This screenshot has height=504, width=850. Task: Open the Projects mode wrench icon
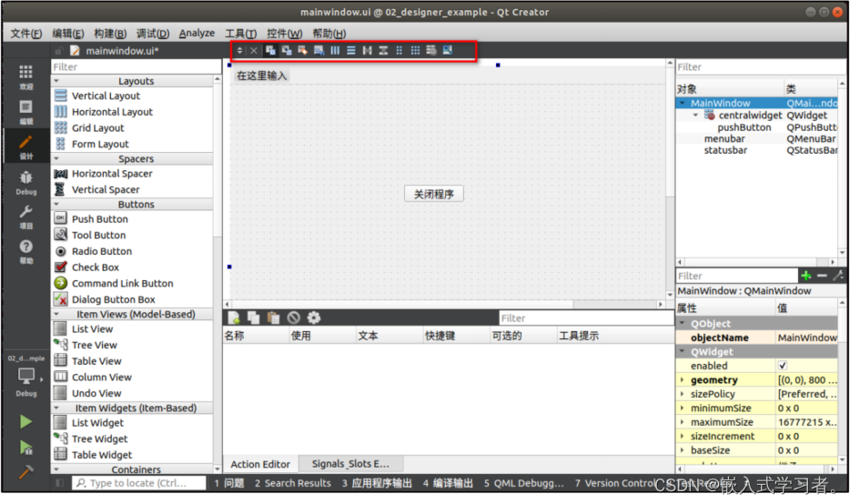(x=26, y=217)
